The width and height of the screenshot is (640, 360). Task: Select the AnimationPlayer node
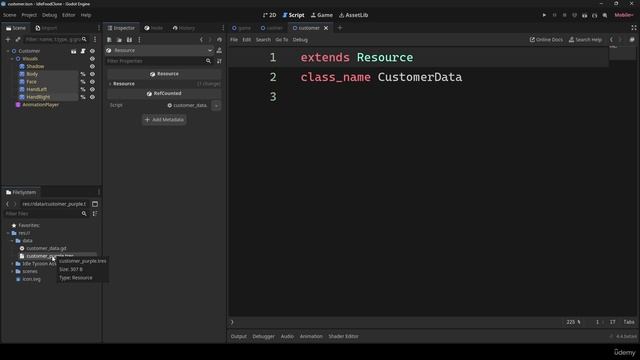[40, 105]
